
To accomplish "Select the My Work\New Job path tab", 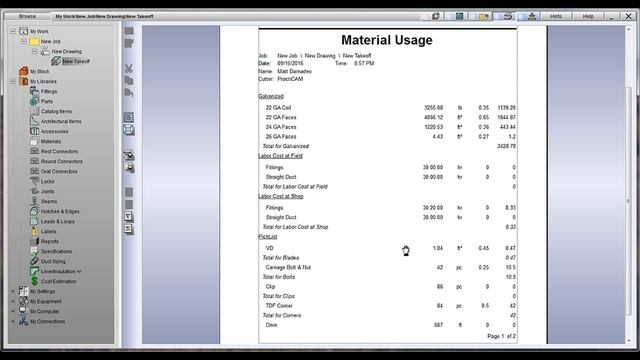I will [x=104, y=16].
